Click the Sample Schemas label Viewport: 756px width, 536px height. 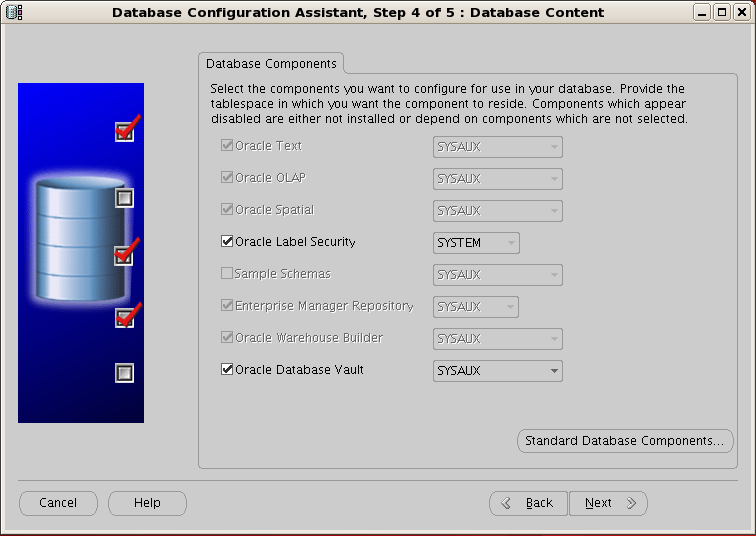[x=283, y=274]
